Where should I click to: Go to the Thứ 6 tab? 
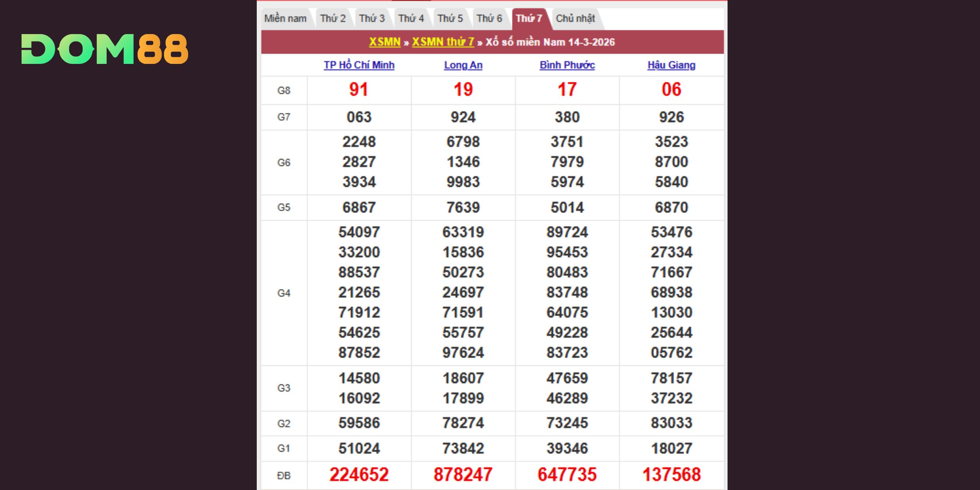[x=489, y=18]
